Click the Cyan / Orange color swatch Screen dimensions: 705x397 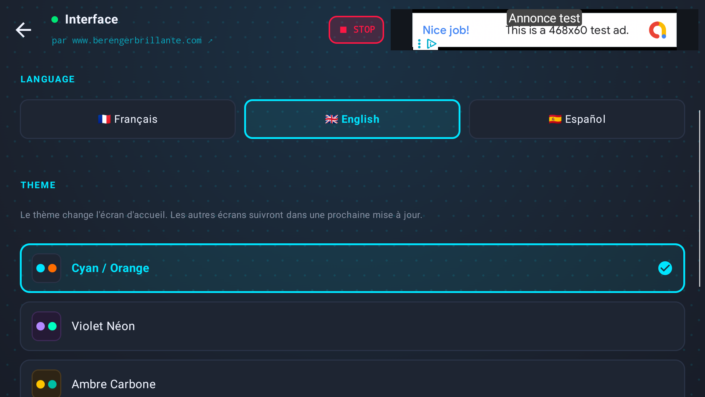pyautogui.click(x=46, y=268)
